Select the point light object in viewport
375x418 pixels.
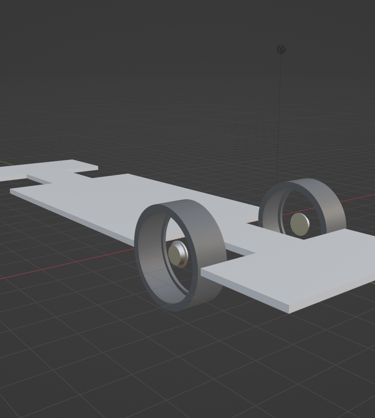coord(281,50)
